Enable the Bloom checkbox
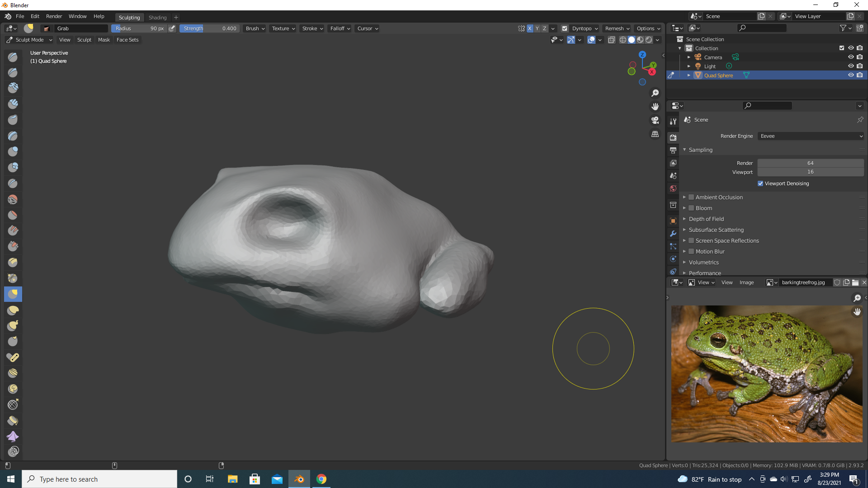Image resolution: width=868 pixels, height=488 pixels. 691,208
